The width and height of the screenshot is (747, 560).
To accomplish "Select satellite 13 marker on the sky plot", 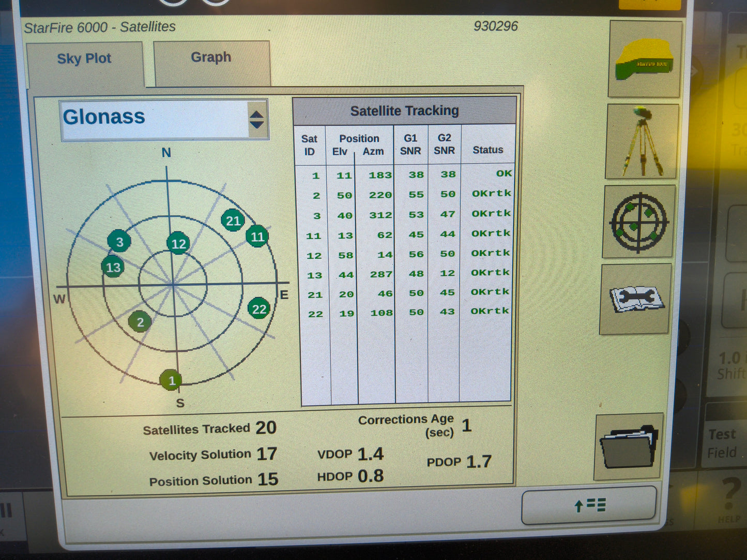I will click(113, 268).
